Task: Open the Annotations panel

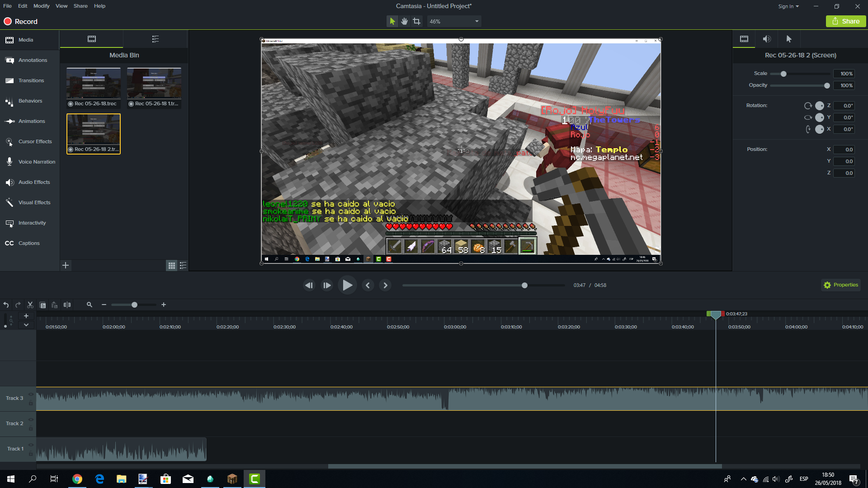Action: tap(29, 60)
